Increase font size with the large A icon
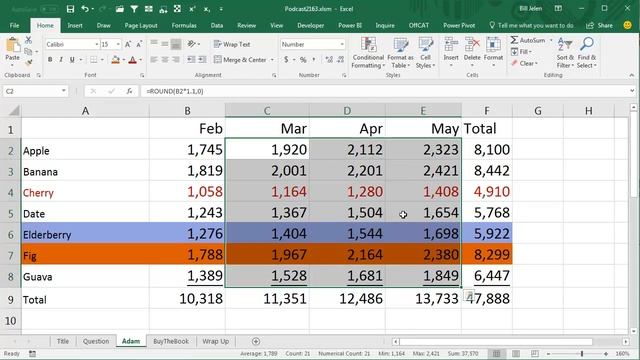The width and height of the screenshot is (640, 360). pos(128,44)
